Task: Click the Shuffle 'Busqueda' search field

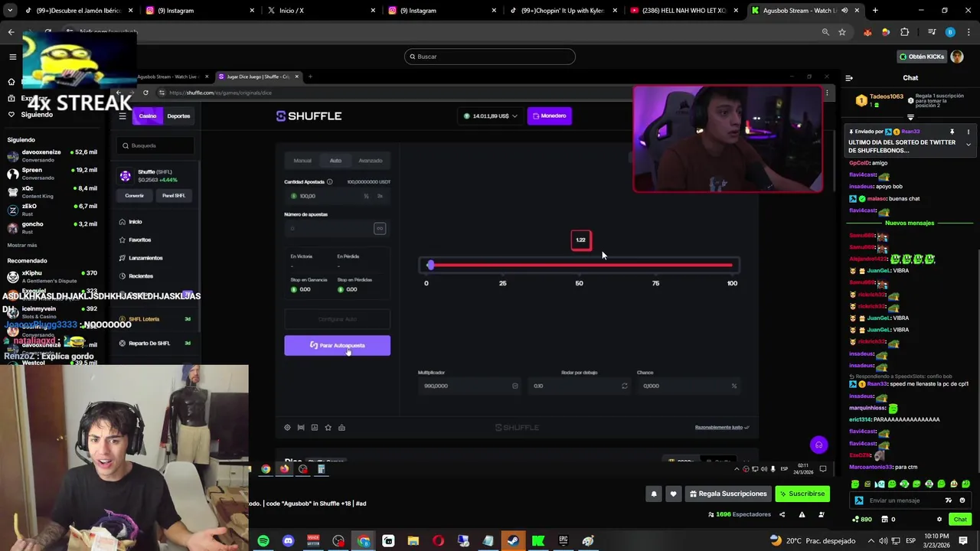Action: 157,145
